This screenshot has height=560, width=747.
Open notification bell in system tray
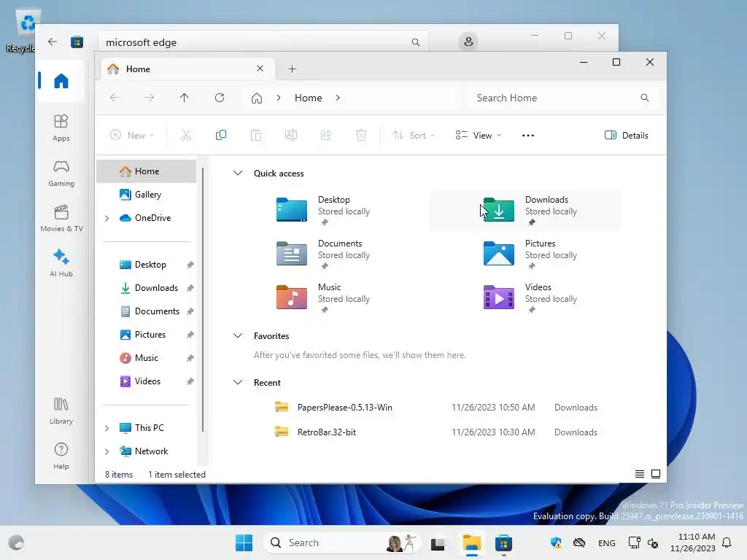pyautogui.click(x=727, y=542)
